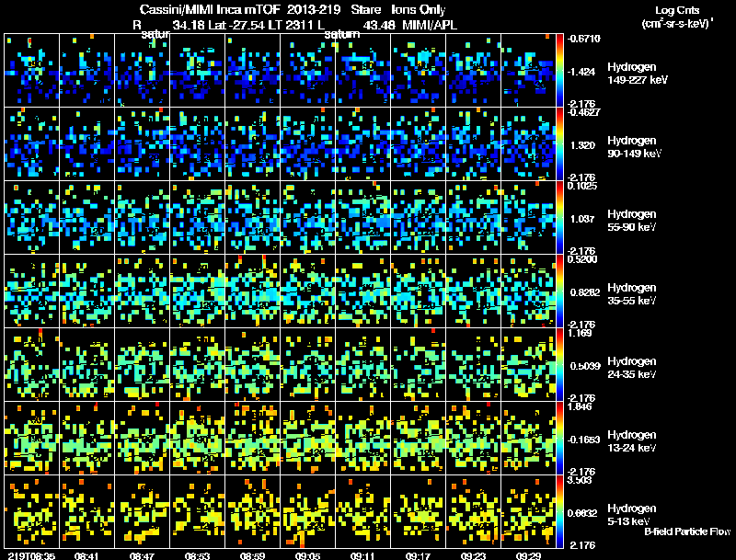The width and height of the screenshot is (736, 560).
Task: Click the 08:53 time label
Action: [197, 555]
